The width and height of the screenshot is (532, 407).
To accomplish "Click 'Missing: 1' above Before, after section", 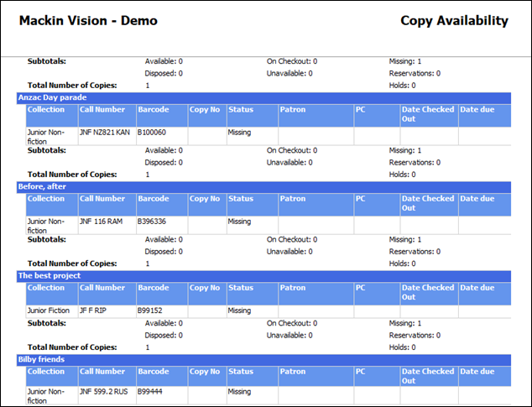I will 405,150.
